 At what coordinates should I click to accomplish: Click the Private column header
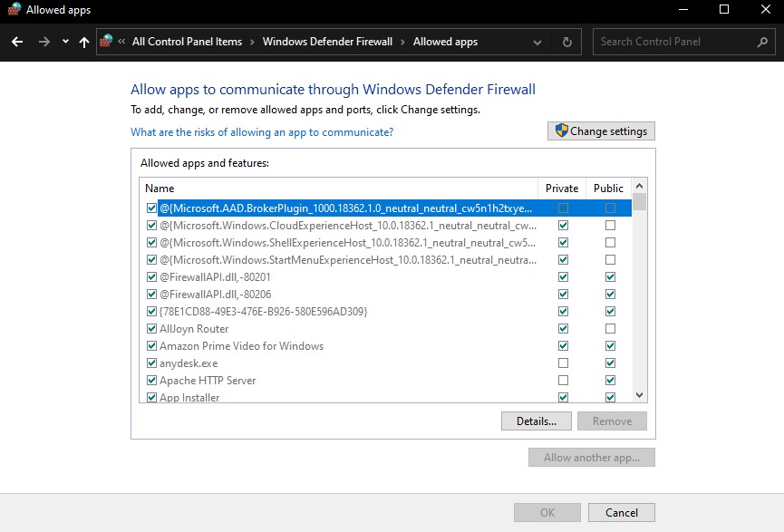pyautogui.click(x=562, y=188)
